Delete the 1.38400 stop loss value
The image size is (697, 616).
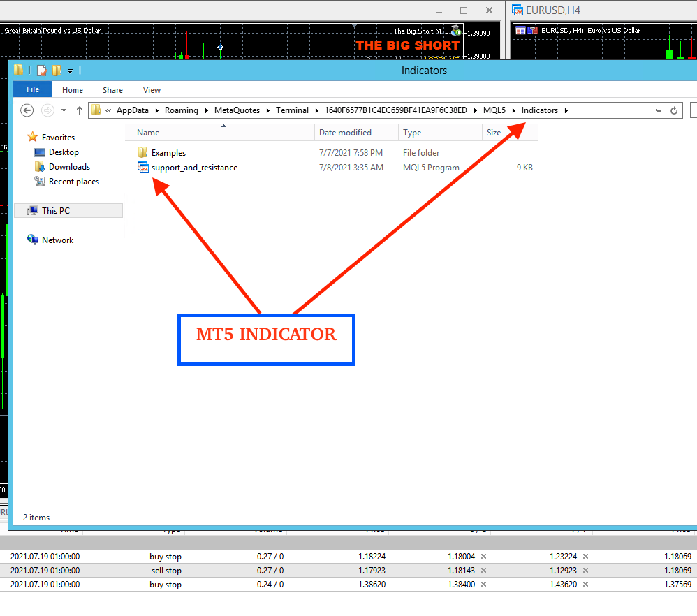483,585
